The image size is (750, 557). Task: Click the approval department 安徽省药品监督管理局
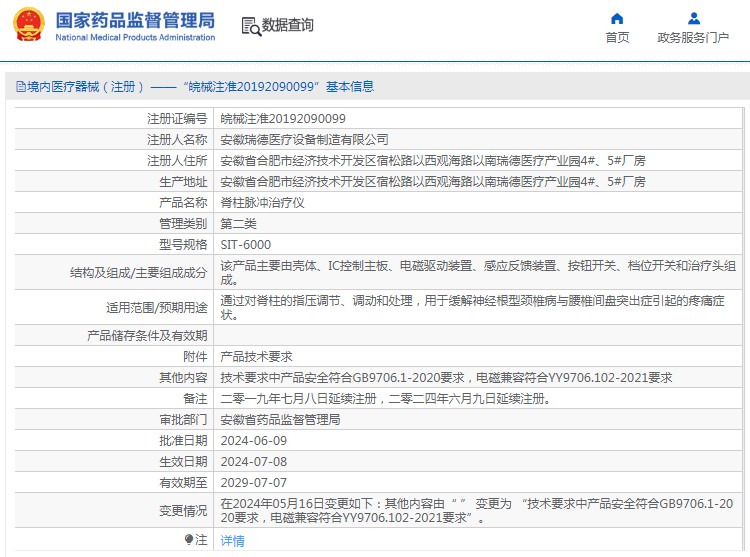(280, 420)
